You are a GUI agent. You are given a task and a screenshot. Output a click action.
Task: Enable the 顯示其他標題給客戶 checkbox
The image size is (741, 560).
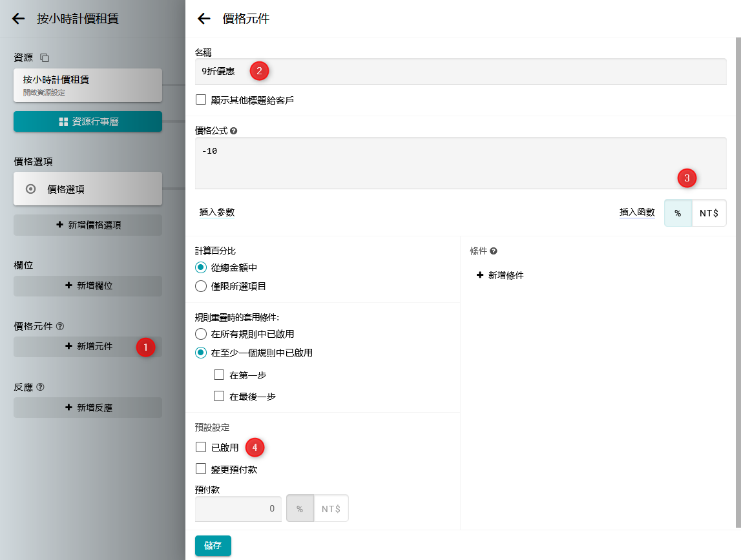(201, 100)
